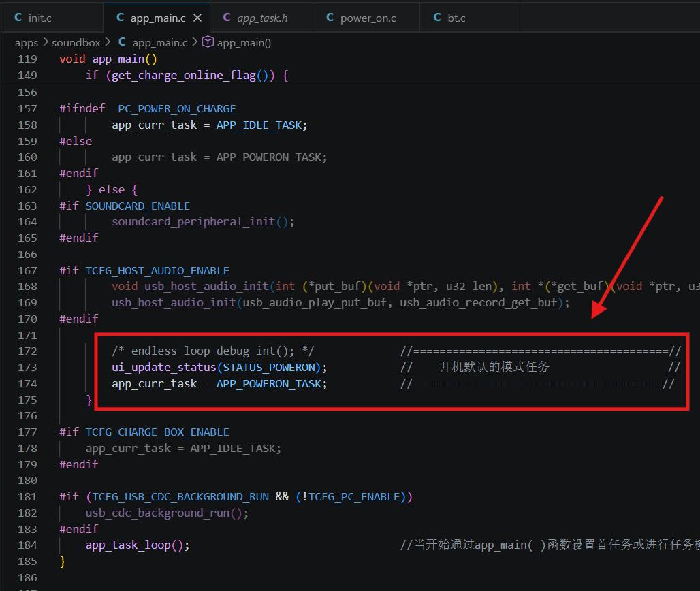Click 'soundcard_peripheral_init' call
The width and height of the screenshot is (700, 591).
click(193, 222)
